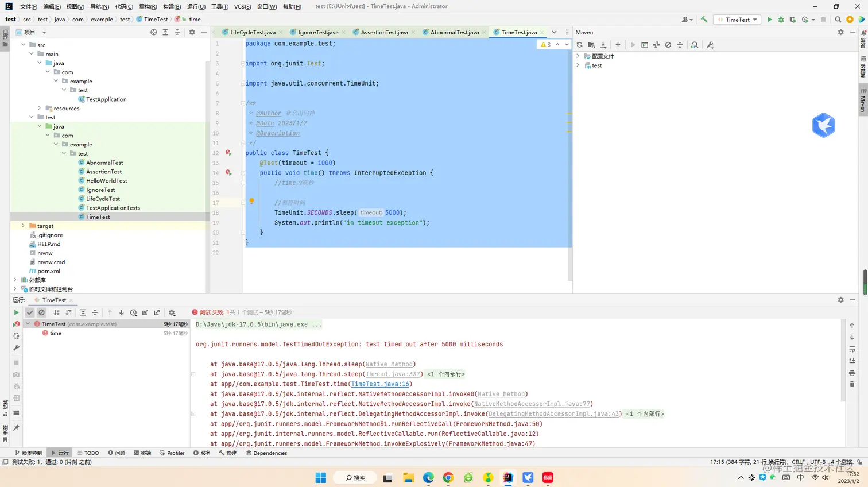Rerun failed tests icon in Run panel

click(16, 324)
